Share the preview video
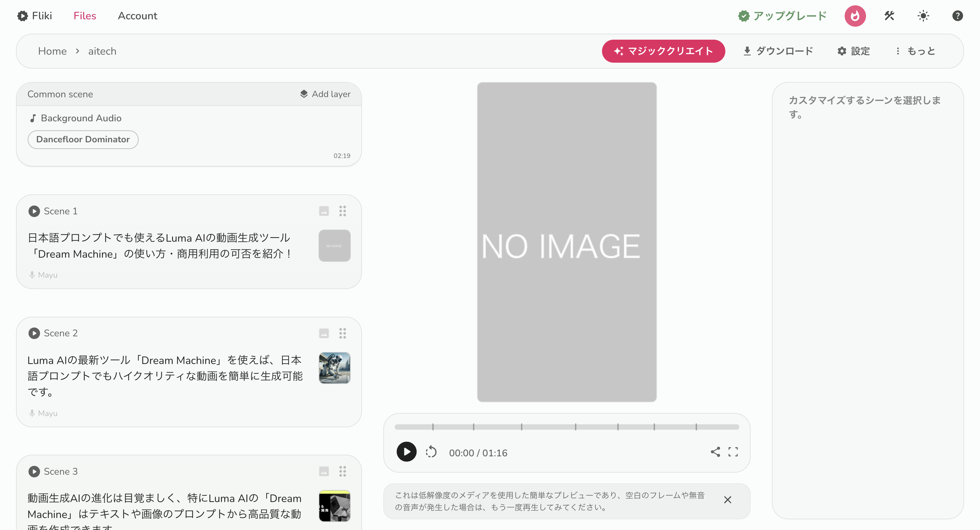 tap(715, 452)
